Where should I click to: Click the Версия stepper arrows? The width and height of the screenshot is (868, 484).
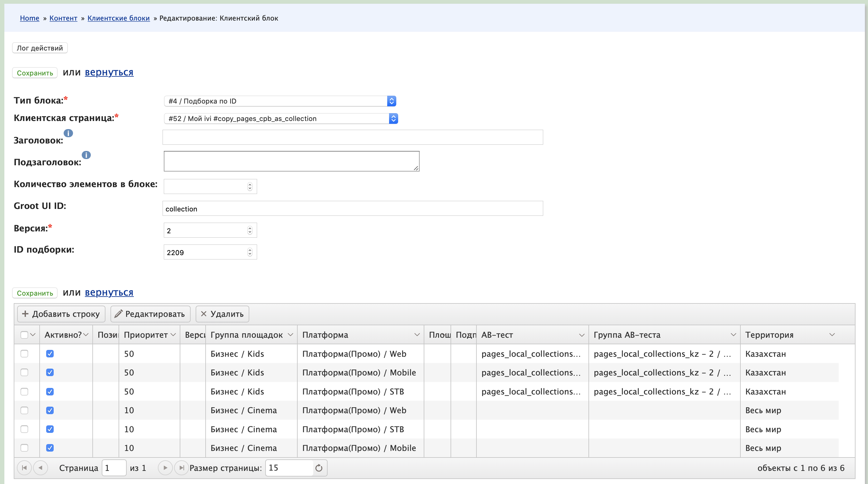[x=250, y=230]
